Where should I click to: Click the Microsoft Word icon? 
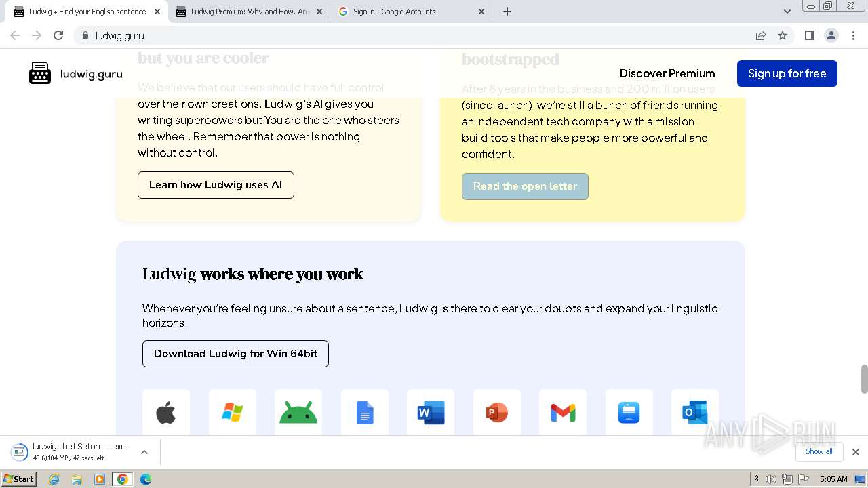point(431,412)
